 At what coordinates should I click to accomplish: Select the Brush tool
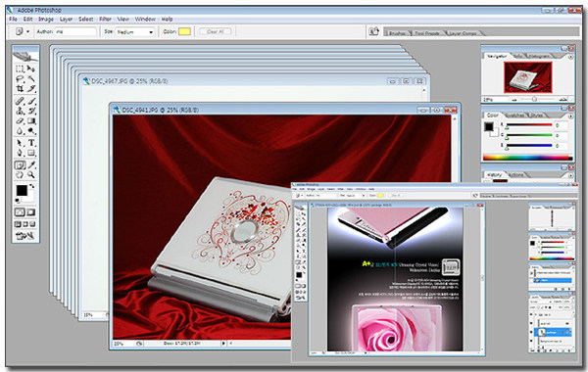click(x=31, y=101)
